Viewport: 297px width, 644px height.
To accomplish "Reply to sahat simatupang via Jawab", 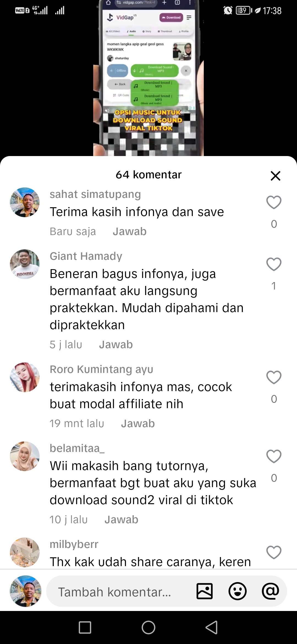I will coord(130,231).
